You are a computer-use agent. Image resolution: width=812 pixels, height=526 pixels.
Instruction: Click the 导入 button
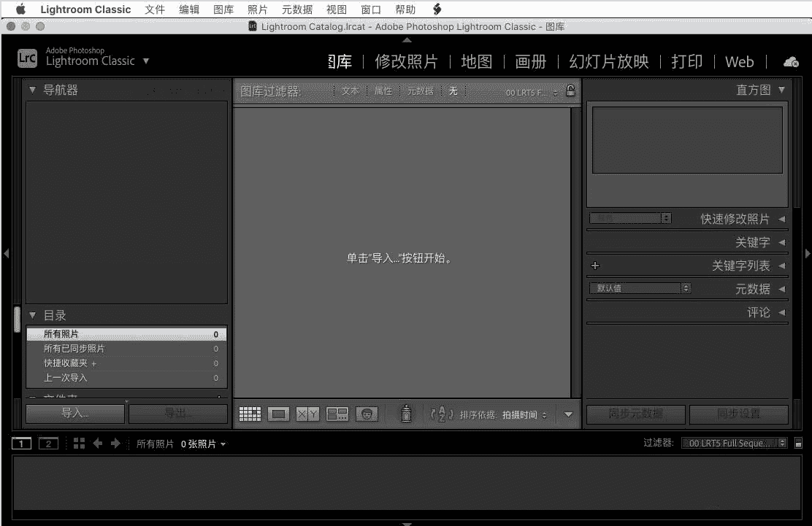74,414
